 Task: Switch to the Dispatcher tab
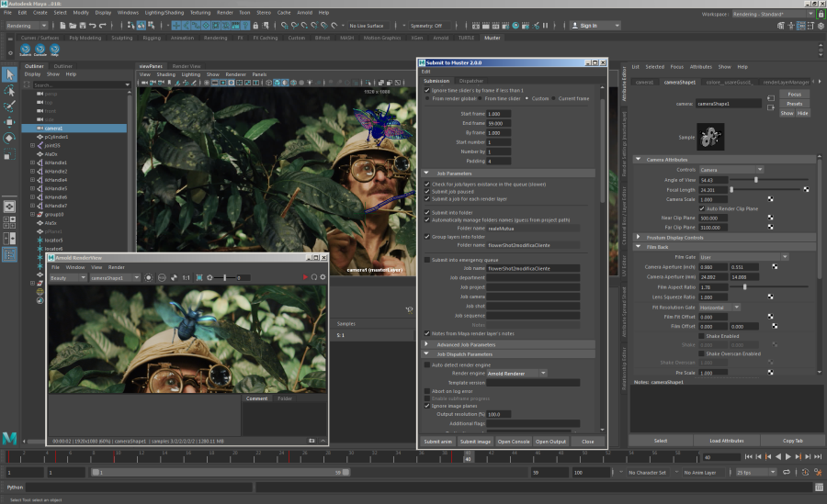(x=471, y=81)
